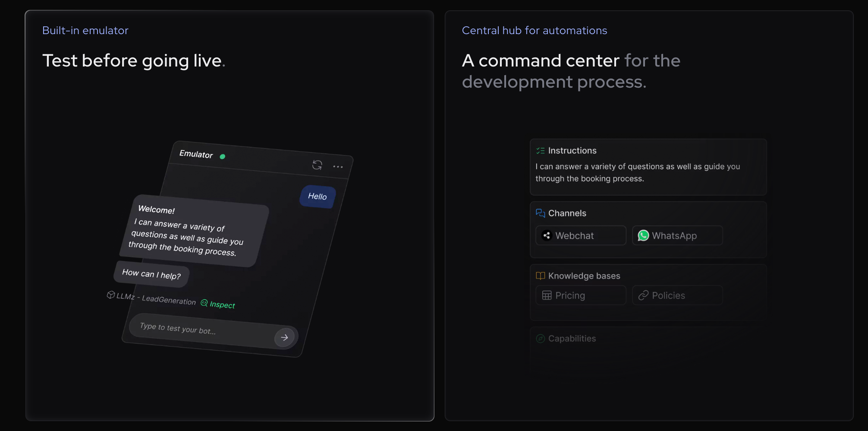
Task: Open the emulator three-dot menu
Action: point(338,167)
